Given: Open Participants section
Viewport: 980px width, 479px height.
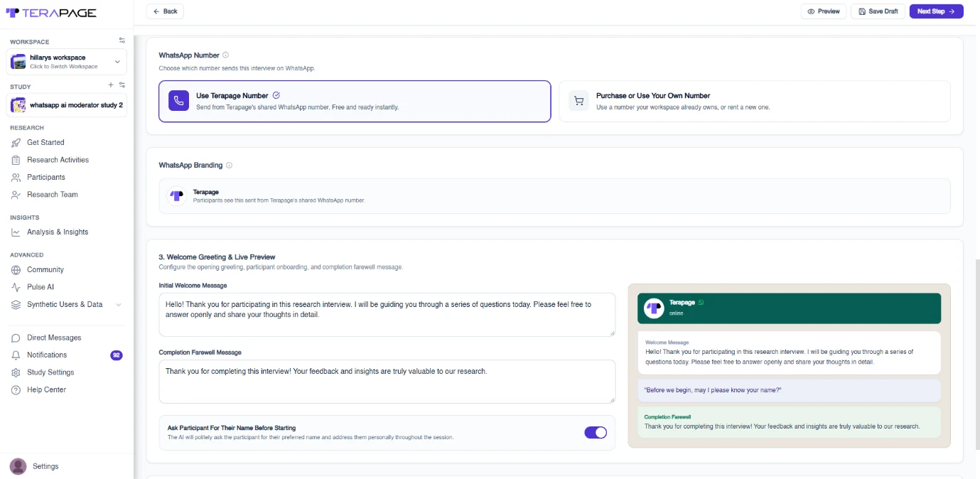Looking at the screenshot, I should click(x=45, y=177).
